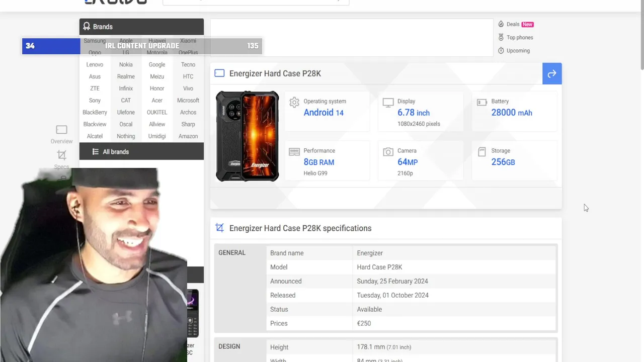644x362 pixels.
Task: Select the Vivo brand
Action: [188, 88]
